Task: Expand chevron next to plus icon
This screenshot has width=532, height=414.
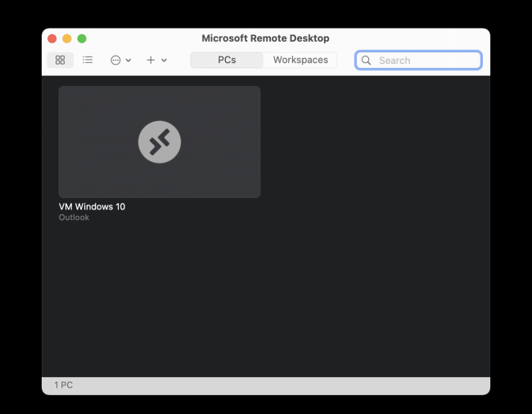Action: click(x=164, y=61)
